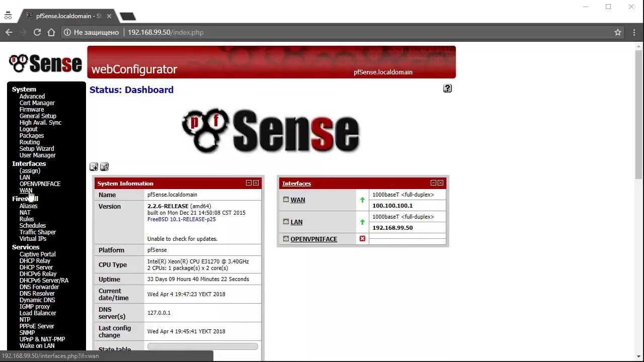Open Firmware menu entry

click(x=32, y=110)
